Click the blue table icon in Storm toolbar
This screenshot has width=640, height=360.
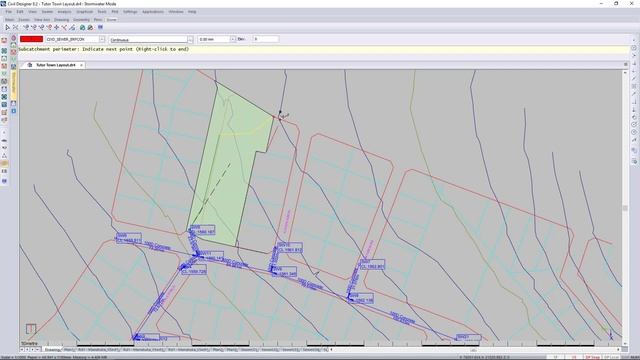[100, 27]
